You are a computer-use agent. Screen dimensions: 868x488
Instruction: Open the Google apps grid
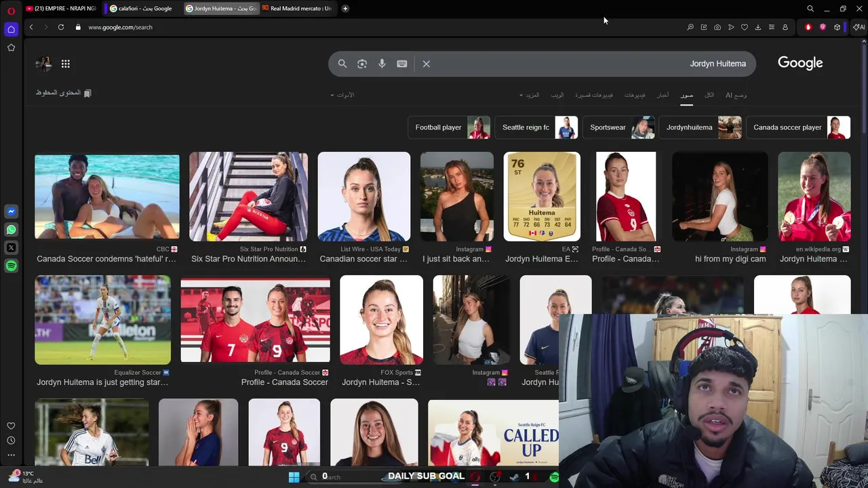point(66,64)
